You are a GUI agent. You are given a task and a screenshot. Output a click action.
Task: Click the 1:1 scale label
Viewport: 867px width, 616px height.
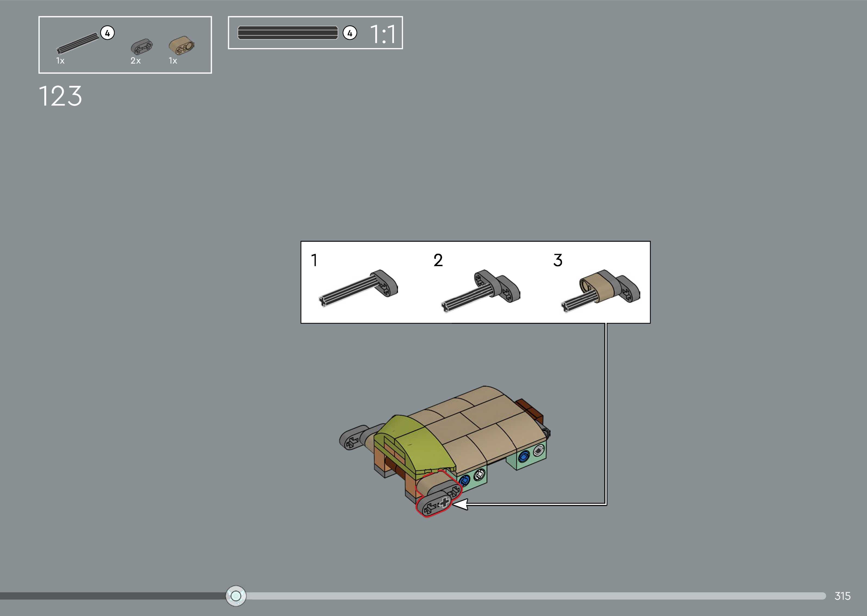pos(383,34)
